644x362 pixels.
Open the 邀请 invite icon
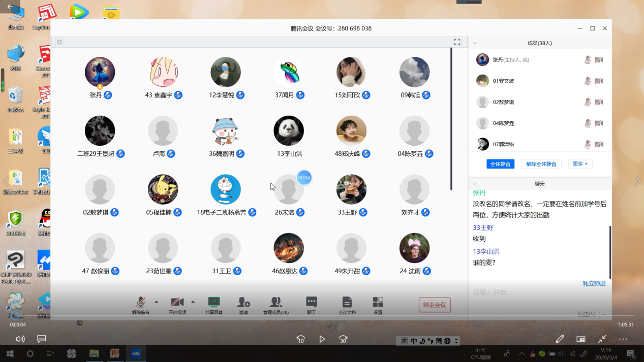(x=243, y=302)
